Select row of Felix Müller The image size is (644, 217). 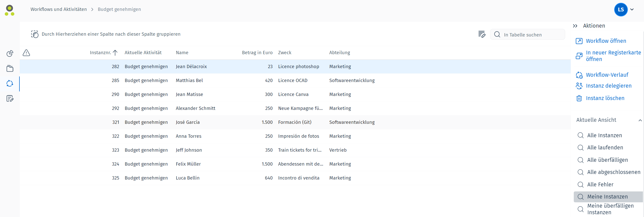[295, 164]
